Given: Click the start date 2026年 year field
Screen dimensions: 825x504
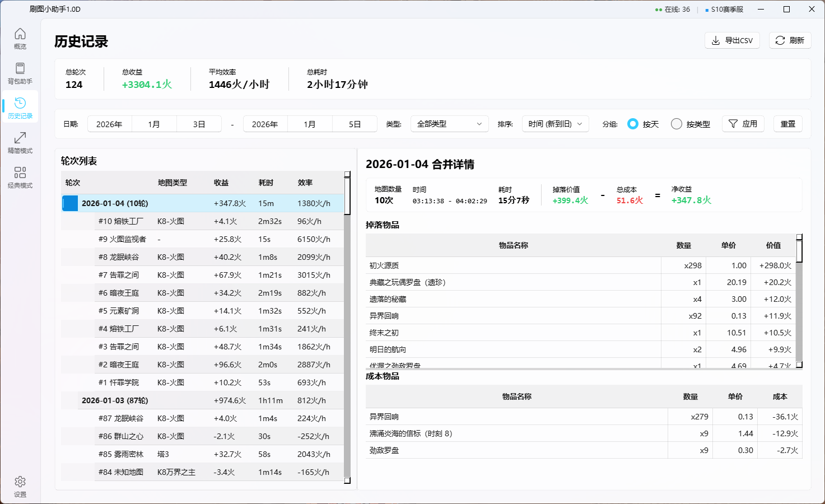Looking at the screenshot, I should point(109,124).
